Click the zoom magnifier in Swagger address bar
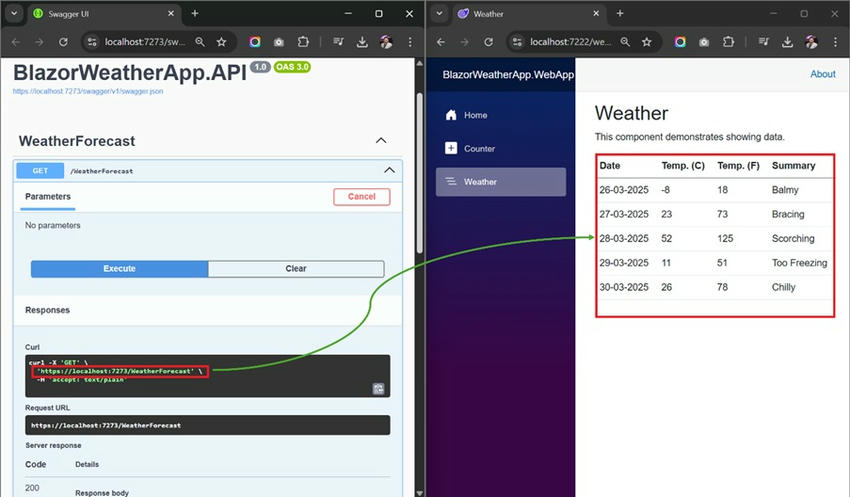Screen dimensions: 850x497 pos(200,42)
